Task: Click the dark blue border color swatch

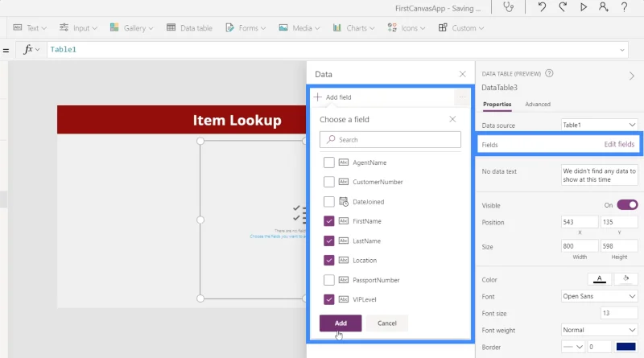Action: [626, 347]
